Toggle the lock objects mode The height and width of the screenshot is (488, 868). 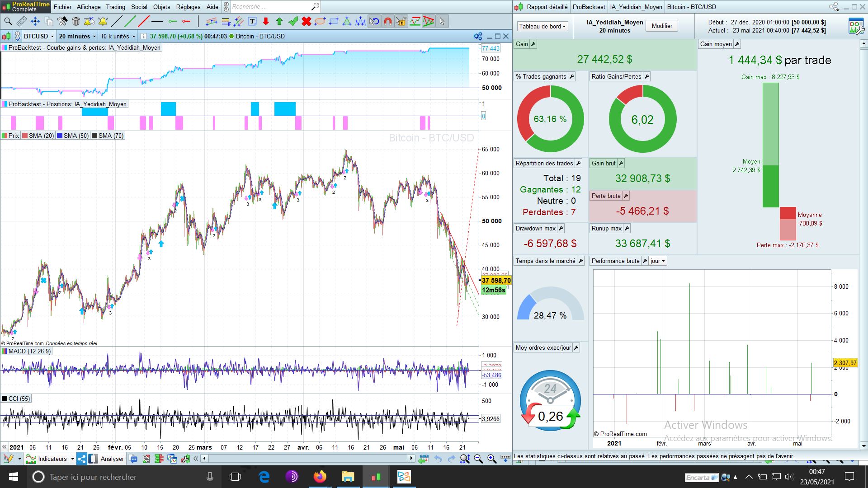pyautogui.click(x=401, y=21)
